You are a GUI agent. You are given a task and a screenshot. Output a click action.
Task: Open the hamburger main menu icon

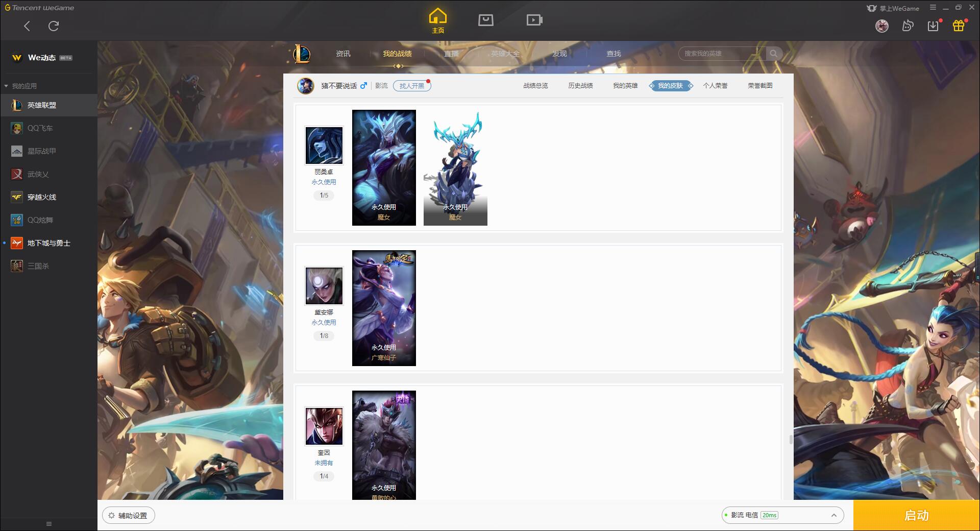(x=933, y=8)
